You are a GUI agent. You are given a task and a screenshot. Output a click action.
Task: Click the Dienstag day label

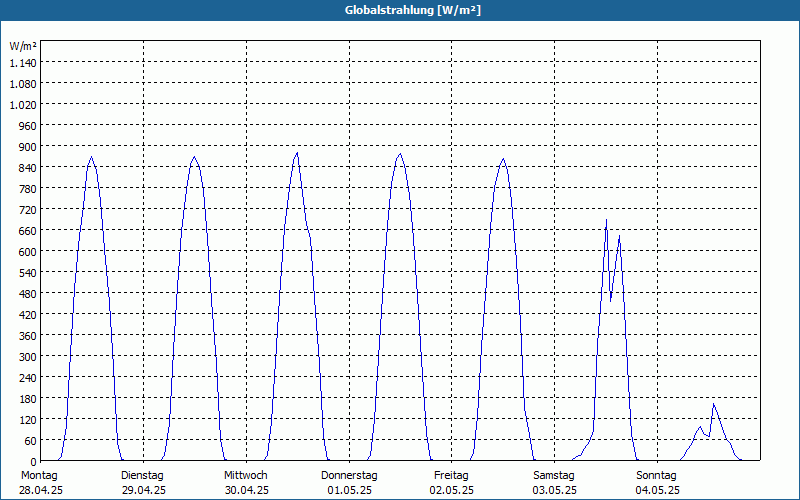coord(142,476)
